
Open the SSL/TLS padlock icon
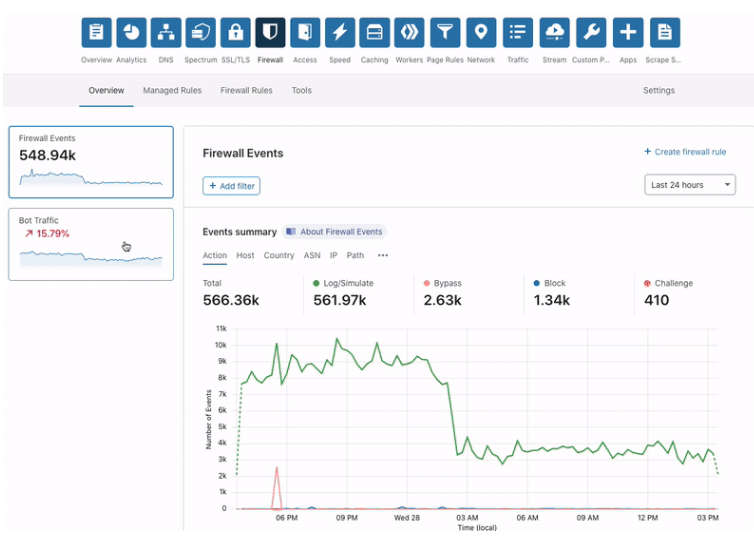point(236,32)
